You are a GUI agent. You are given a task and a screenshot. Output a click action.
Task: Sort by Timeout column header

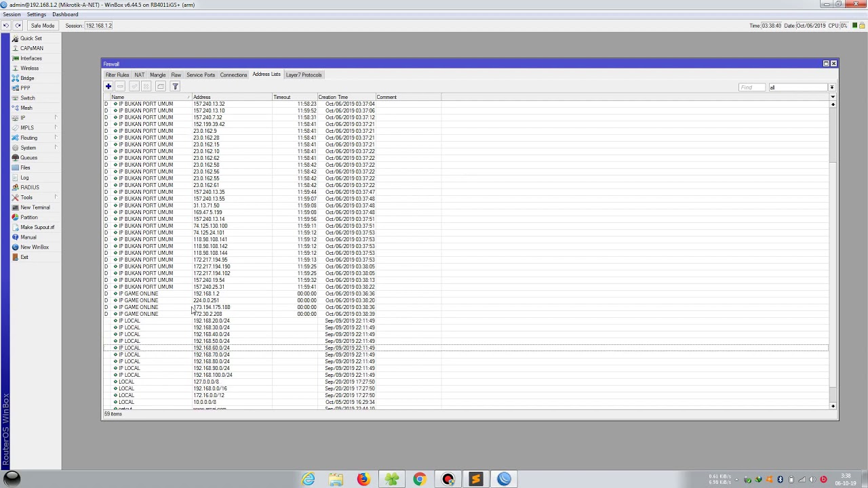(x=295, y=98)
